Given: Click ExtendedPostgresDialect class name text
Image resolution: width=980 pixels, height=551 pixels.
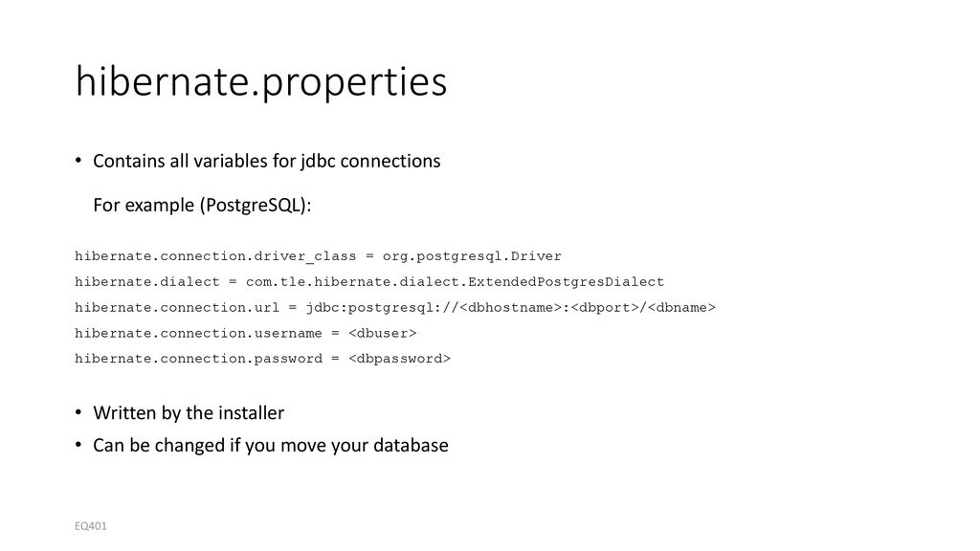Looking at the screenshot, I should tap(567, 282).
